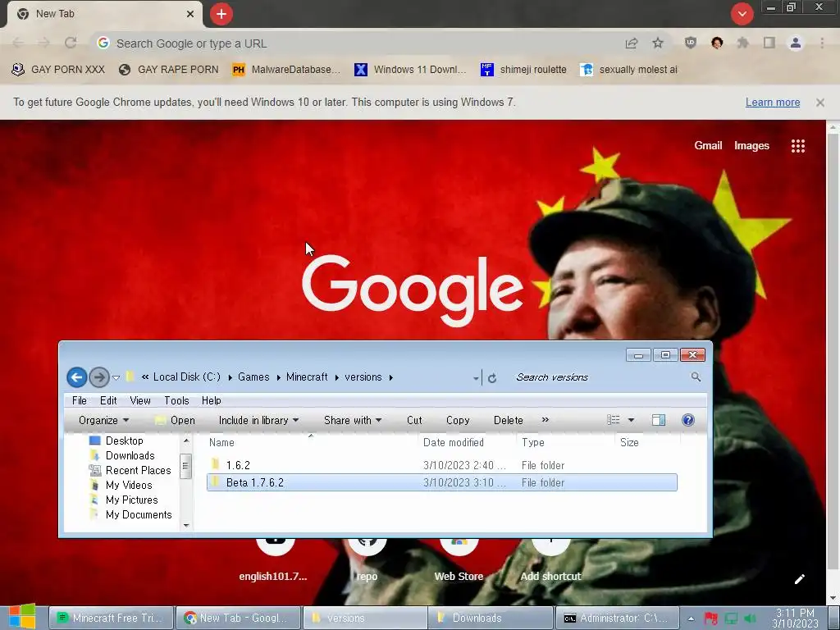
Task: Click the Learn more link in the info bar
Action: [773, 103]
